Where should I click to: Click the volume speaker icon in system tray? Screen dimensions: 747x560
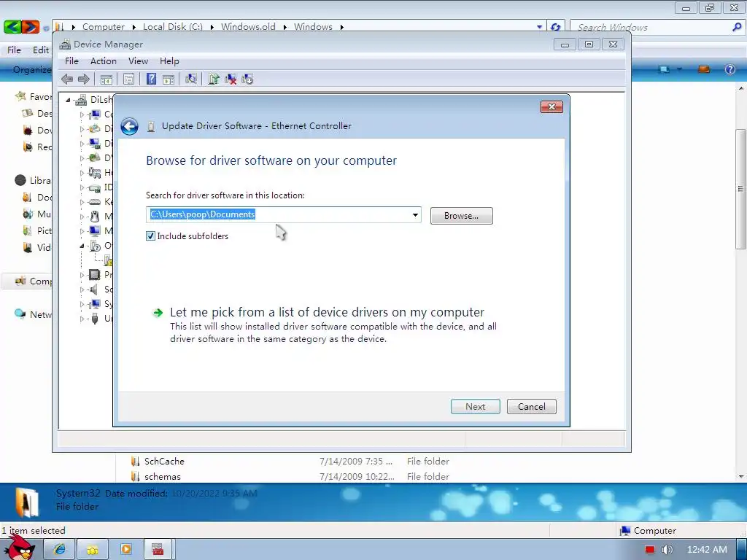(667, 550)
